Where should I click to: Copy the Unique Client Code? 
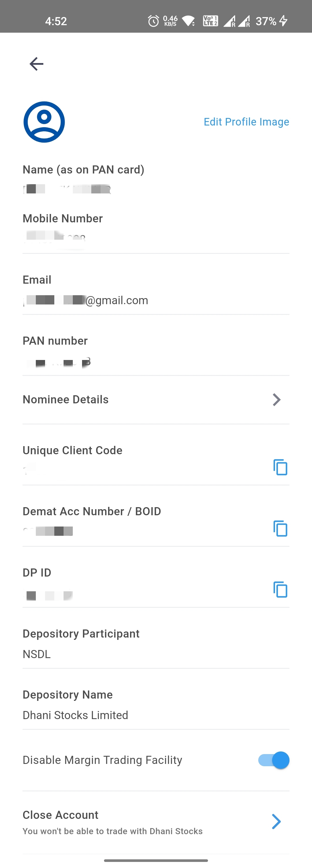(280, 467)
